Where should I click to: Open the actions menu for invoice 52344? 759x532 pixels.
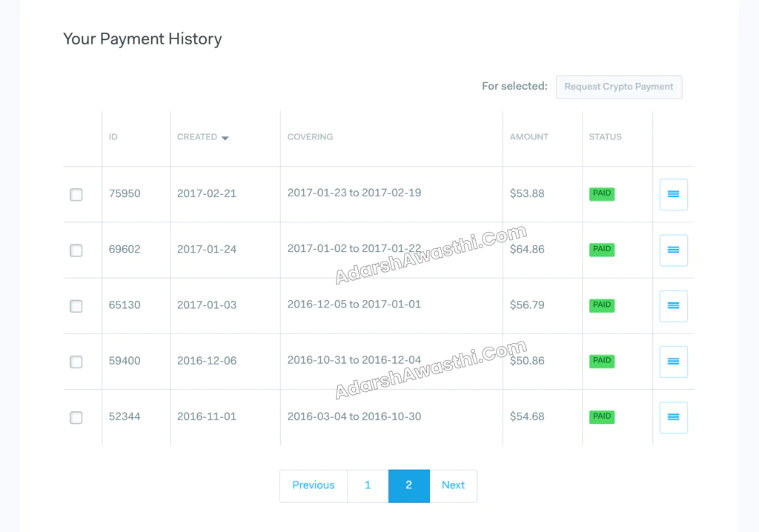pyautogui.click(x=673, y=417)
